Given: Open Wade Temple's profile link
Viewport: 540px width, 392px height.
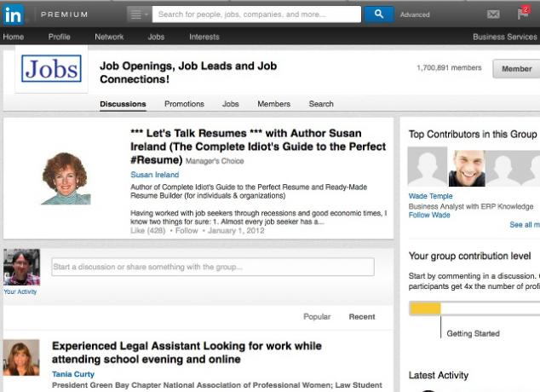Looking at the screenshot, I should 430,196.
